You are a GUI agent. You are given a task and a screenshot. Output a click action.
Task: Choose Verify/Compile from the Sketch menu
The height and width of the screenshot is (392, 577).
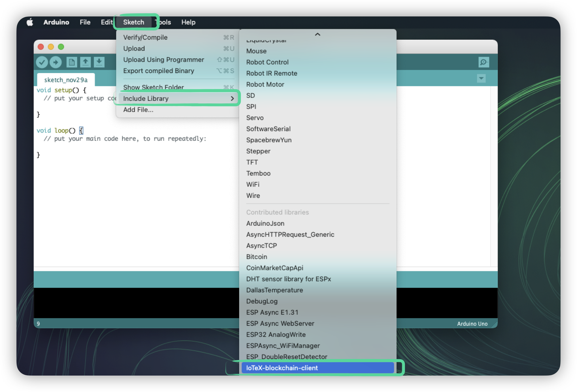[145, 37]
